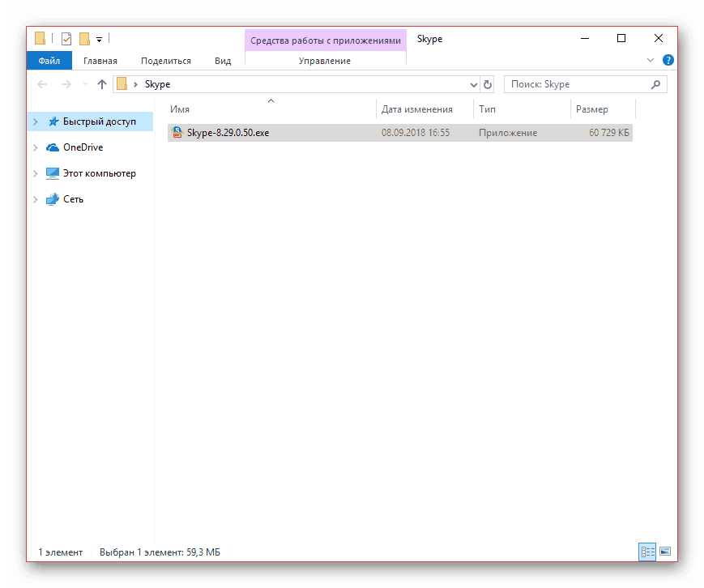Maximize the Skype Explorer window

click(621, 39)
